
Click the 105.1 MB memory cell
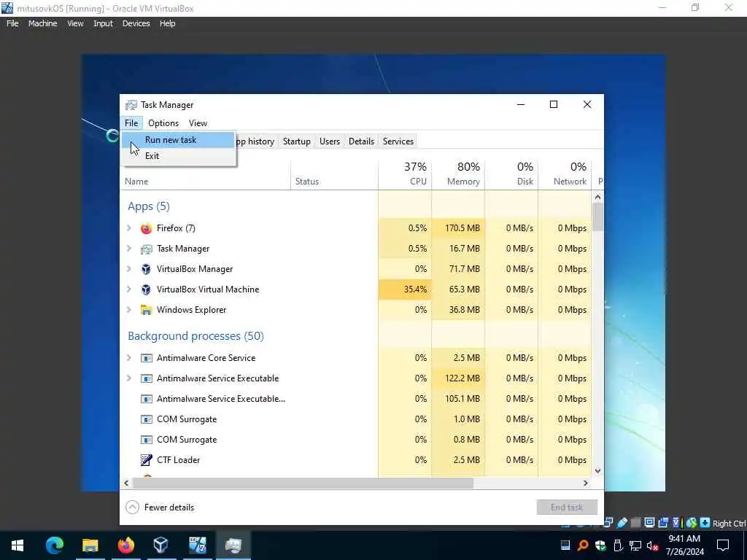pyautogui.click(x=458, y=399)
